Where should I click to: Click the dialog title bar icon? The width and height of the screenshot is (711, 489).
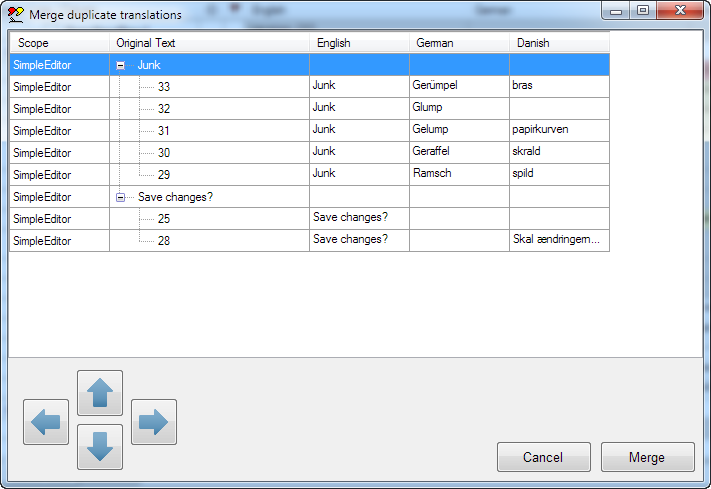16,14
